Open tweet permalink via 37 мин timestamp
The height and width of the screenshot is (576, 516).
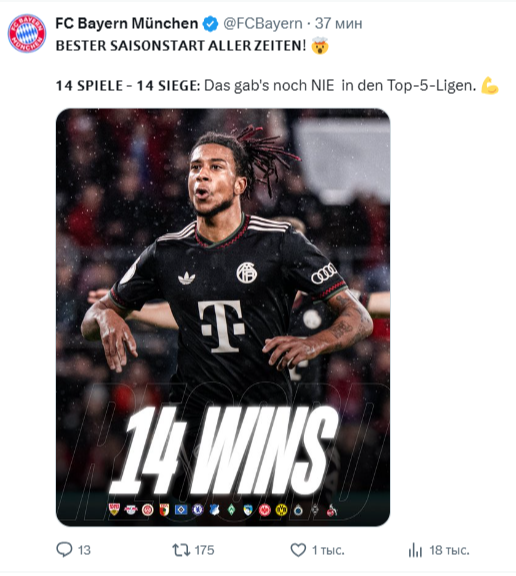[x=339, y=24]
